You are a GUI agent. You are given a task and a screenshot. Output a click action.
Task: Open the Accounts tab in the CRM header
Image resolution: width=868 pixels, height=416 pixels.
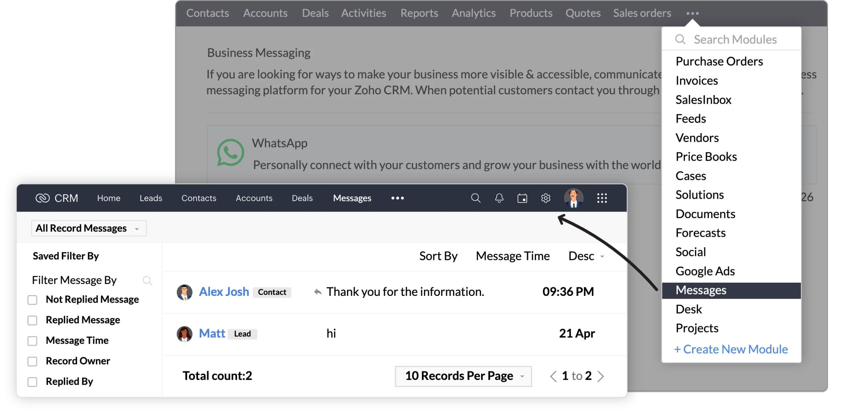(x=254, y=198)
